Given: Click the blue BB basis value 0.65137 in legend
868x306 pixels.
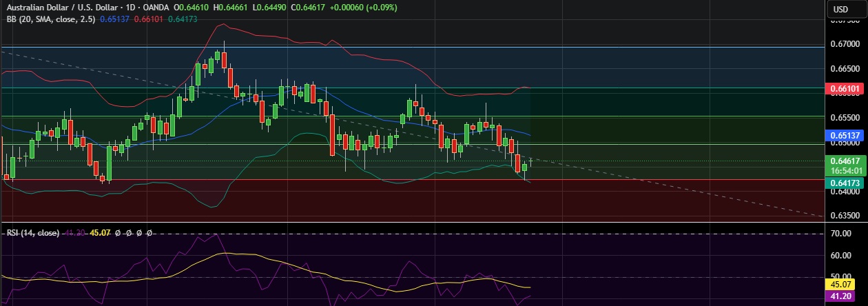Looking at the screenshot, I should click(114, 19).
